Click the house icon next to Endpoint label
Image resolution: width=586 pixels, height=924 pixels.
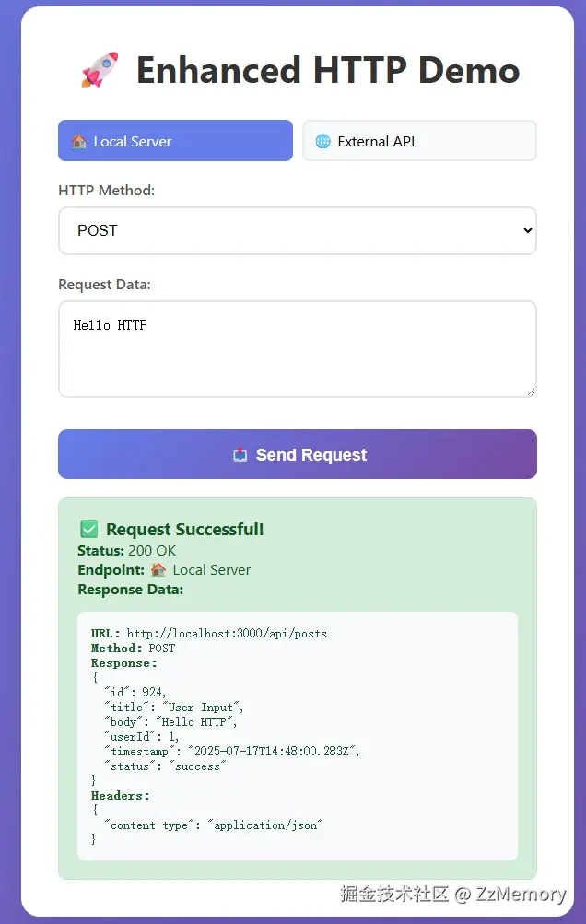(x=156, y=569)
